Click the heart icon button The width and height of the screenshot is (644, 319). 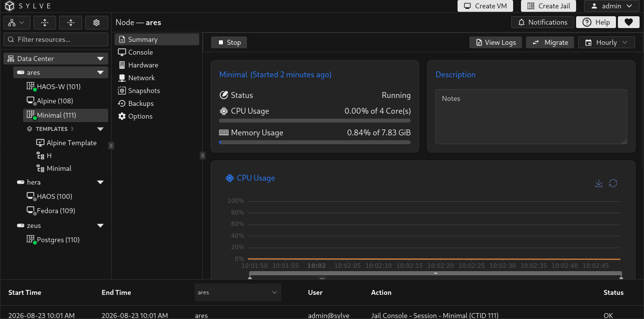[628, 22]
